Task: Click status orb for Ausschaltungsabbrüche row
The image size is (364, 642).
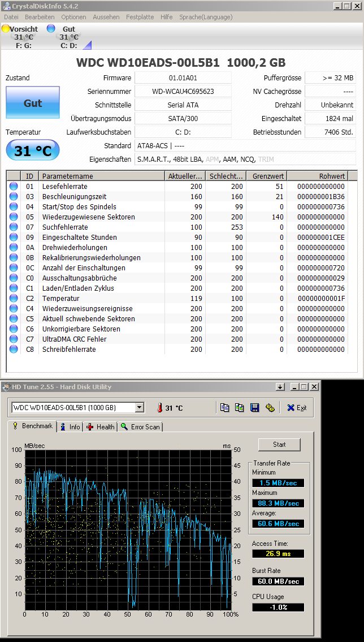Action: point(14,278)
